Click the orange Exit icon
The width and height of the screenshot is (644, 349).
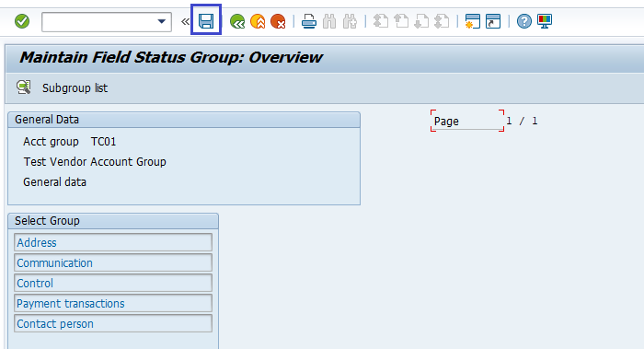coord(258,21)
